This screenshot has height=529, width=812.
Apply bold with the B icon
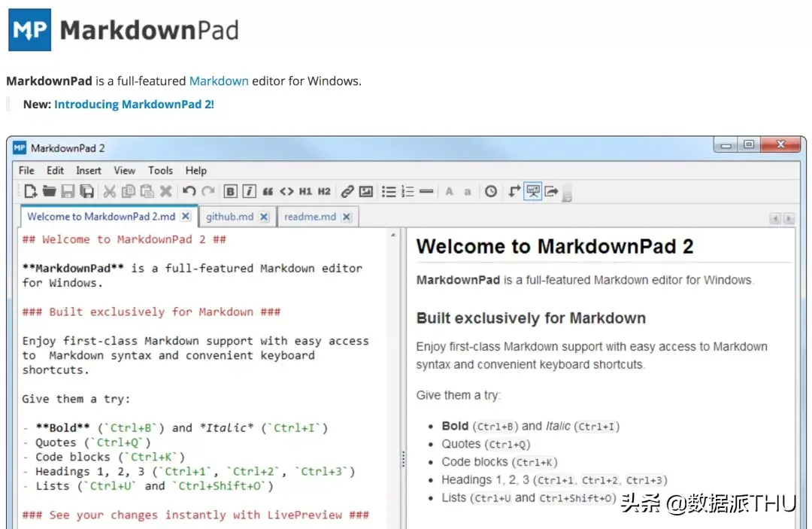(x=231, y=192)
